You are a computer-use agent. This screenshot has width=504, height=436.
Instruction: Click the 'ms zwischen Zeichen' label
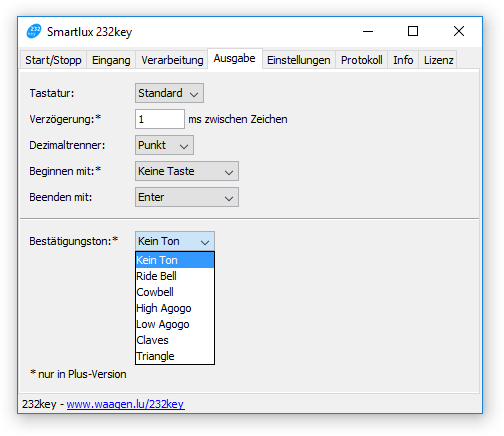pyautogui.click(x=238, y=119)
